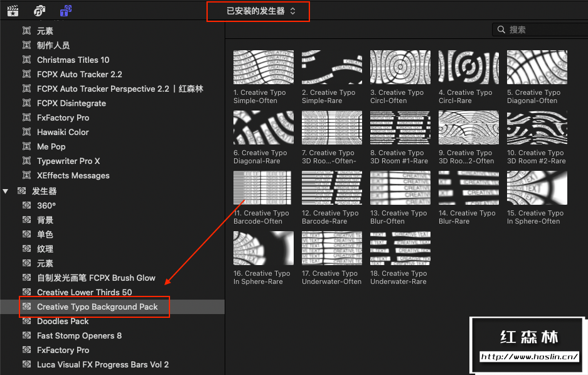Click the icon beside XEffects Messages
Image resolution: width=588 pixels, height=375 pixels.
click(x=26, y=175)
